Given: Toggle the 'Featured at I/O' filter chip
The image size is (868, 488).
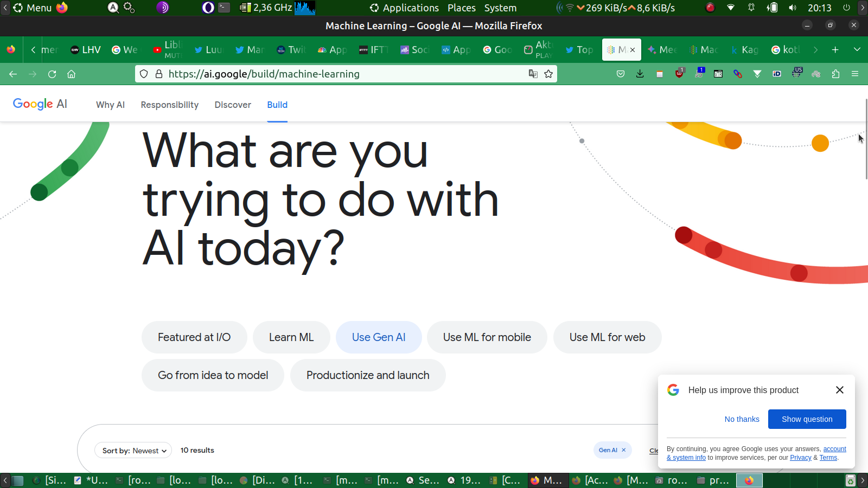Looking at the screenshot, I should [x=194, y=337].
